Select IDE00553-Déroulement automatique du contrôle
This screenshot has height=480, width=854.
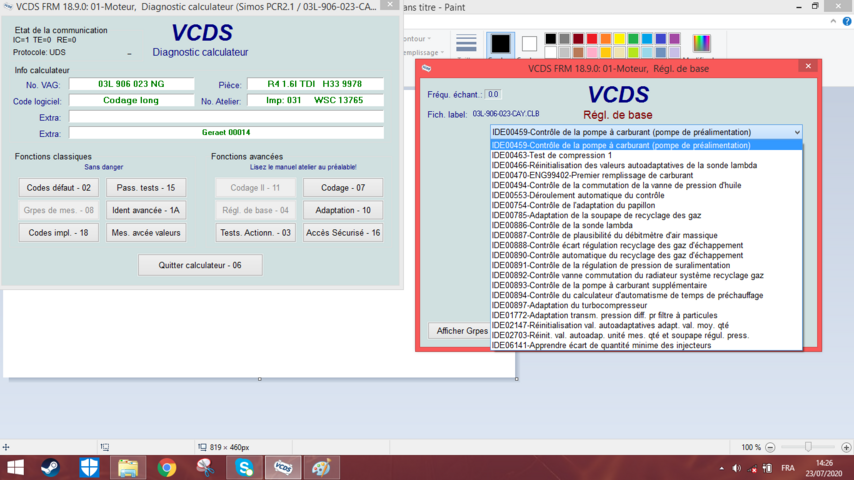pos(646,195)
